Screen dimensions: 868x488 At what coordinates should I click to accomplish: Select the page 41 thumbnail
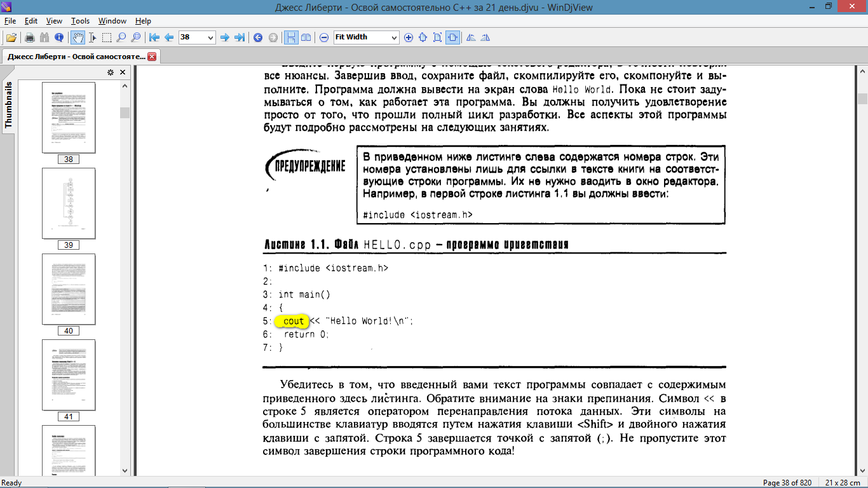69,375
